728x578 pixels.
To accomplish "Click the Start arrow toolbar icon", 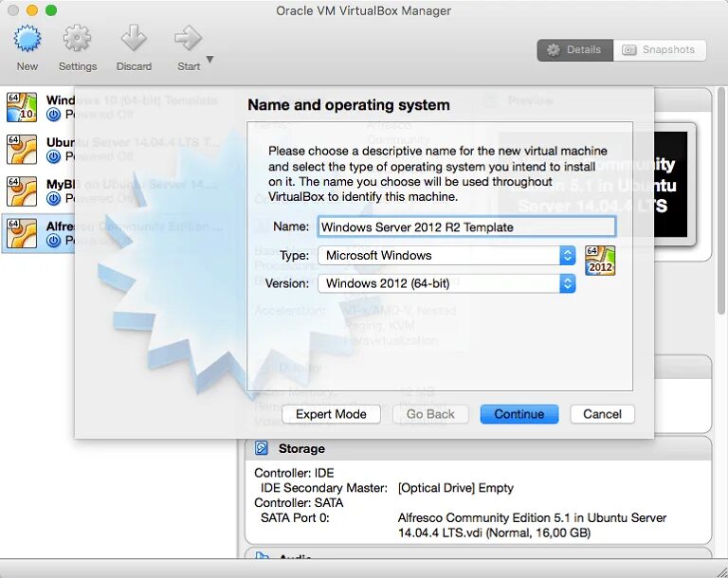I will [x=188, y=38].
